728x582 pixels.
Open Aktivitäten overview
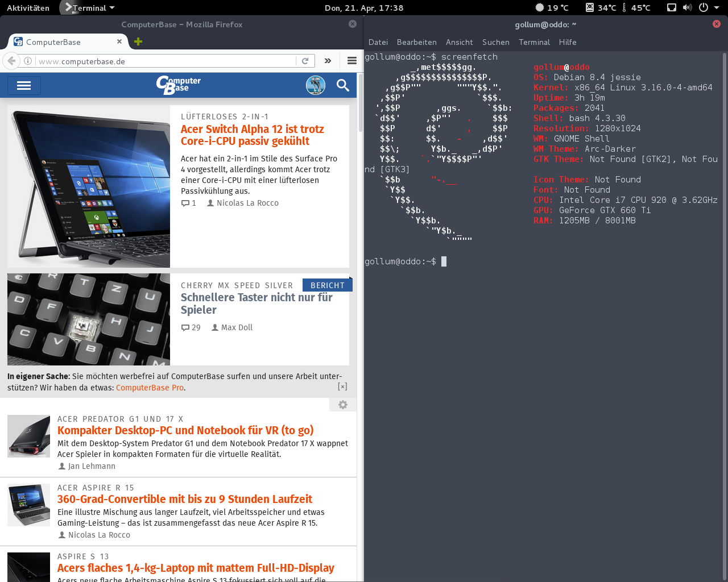28,8
